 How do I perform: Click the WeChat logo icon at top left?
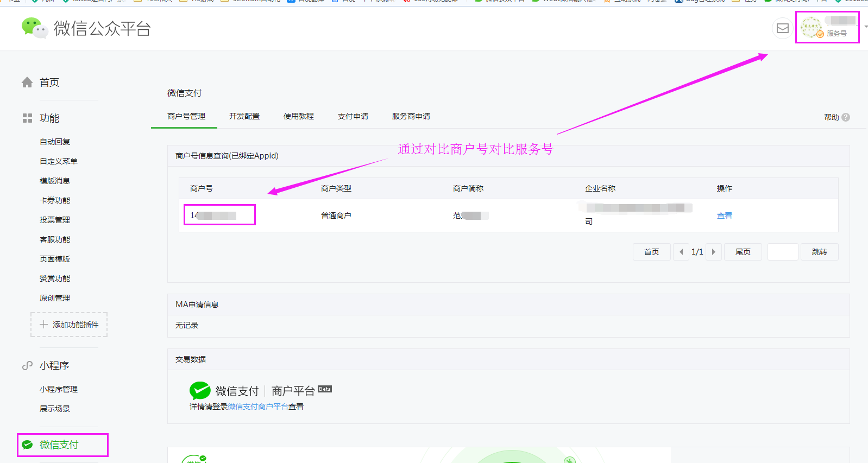[x=34, y=28]
